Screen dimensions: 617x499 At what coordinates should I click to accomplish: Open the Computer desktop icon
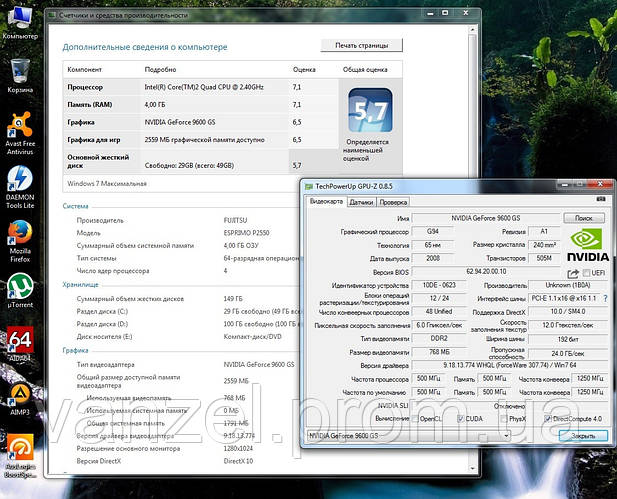pyautogui.click(x=20, y=23)
